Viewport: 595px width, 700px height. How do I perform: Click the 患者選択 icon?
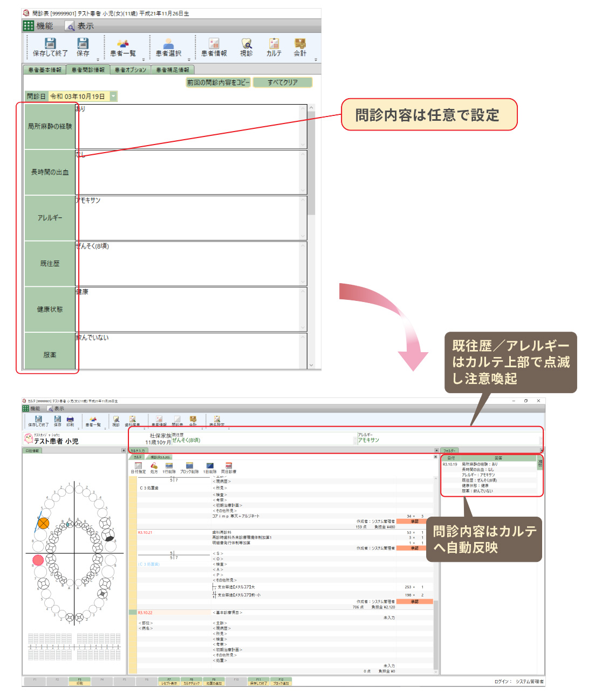[x=168, y=47]
